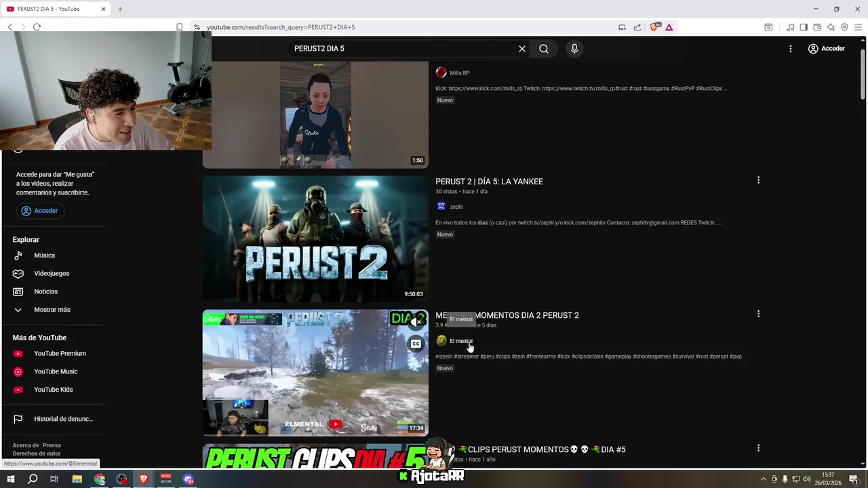Open the zephi channel name
This screenshot has width=868, height=488.
pyautogui.click(x=456, y=207)
